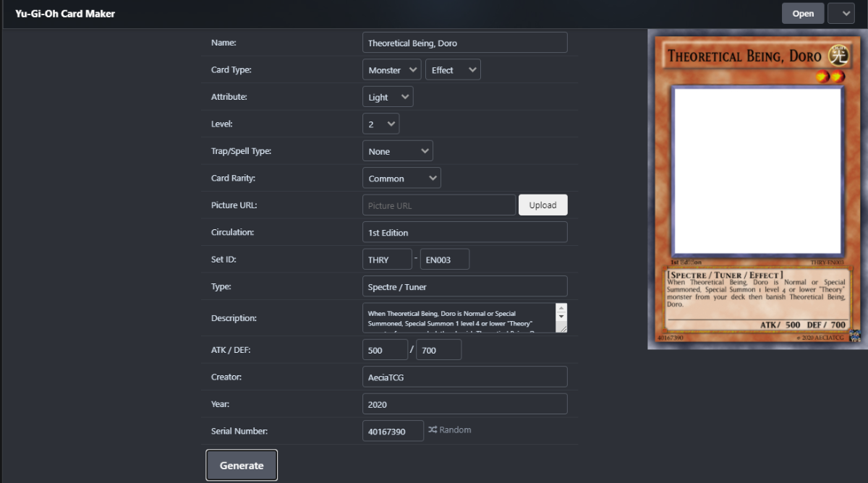Click the Yu-Gi-Oh Card Maker title

pos(65,14)
